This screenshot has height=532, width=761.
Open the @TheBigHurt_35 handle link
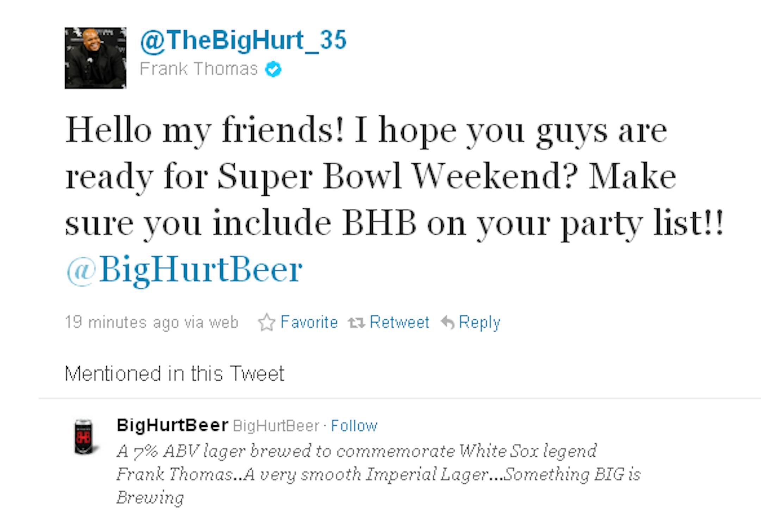[243, 41]
